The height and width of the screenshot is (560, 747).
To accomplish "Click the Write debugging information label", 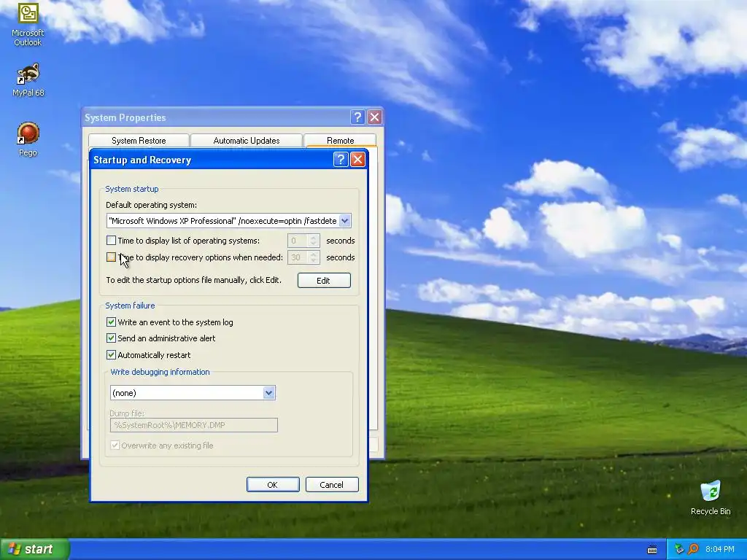I will click(x=160, y=372).
